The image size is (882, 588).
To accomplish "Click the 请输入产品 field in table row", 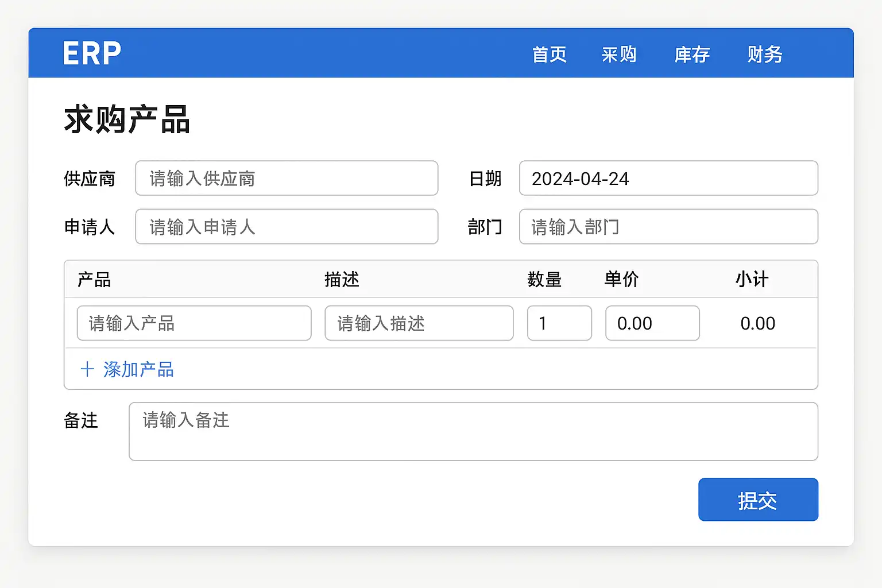I will point(194,323).
